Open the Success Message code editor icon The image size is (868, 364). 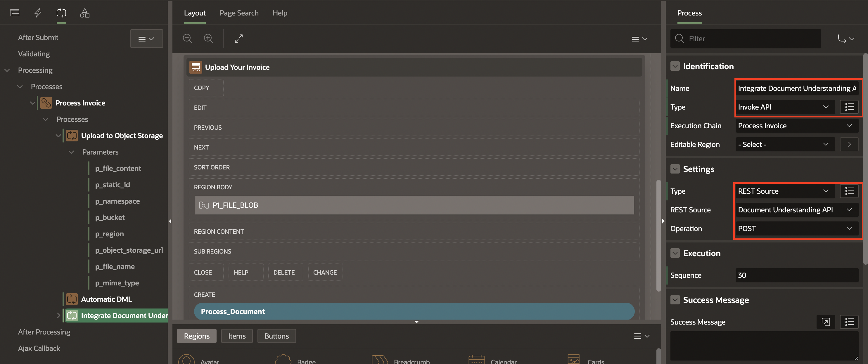[x=826, y=322]
